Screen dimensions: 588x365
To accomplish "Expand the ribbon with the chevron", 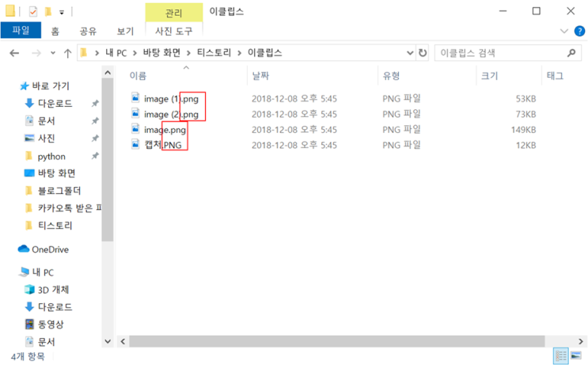I will point(564,31).
